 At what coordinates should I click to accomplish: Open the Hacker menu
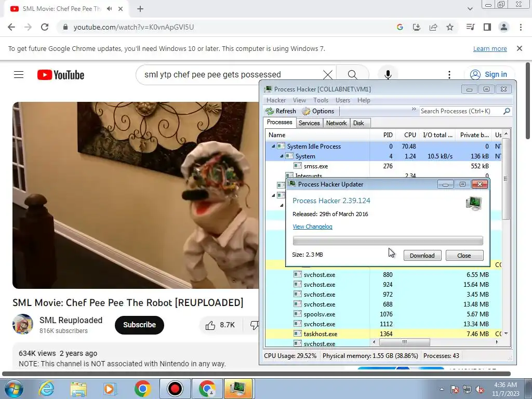point(276,100)
